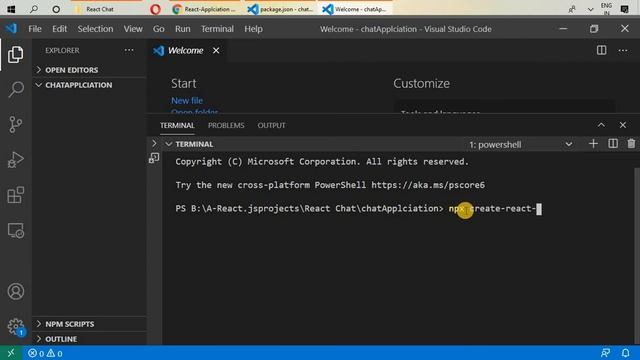The height and width of the screenshot is (360, 640).
Task: Open the Run menu
Action: pyautogui.click(x=182, y=29)
